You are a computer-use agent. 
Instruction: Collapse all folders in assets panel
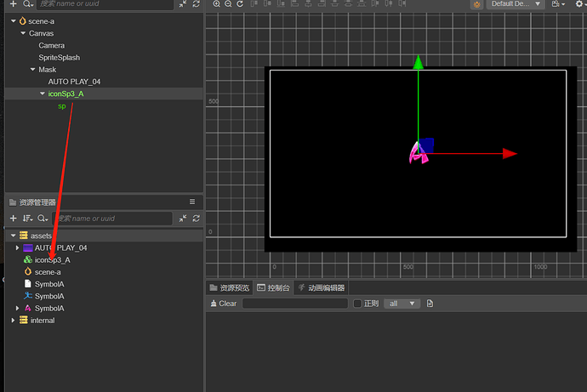(183, 219)
